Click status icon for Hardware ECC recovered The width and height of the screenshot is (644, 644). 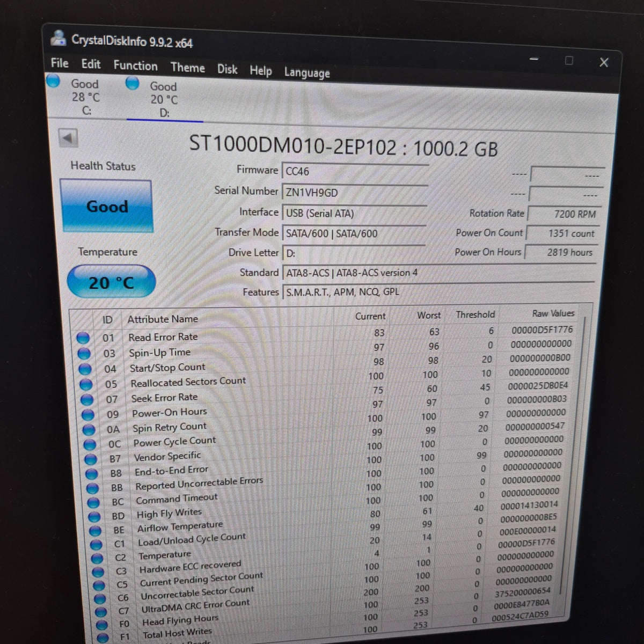pos(97,572)
